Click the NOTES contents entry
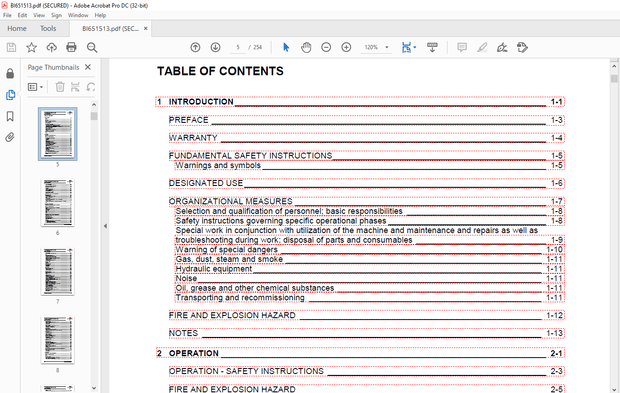The image size is (620, 393). (x=367, y=333)
